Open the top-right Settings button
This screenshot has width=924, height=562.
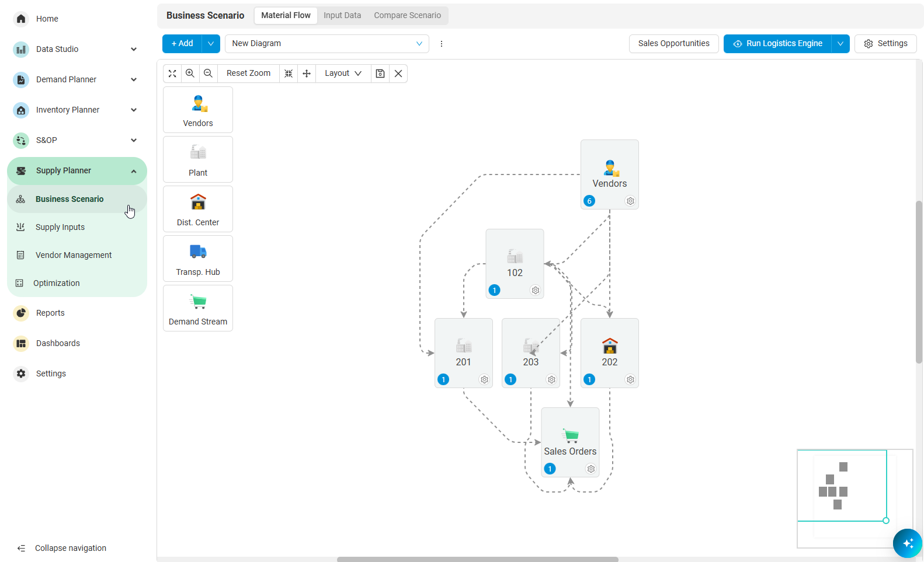point(885,44)
